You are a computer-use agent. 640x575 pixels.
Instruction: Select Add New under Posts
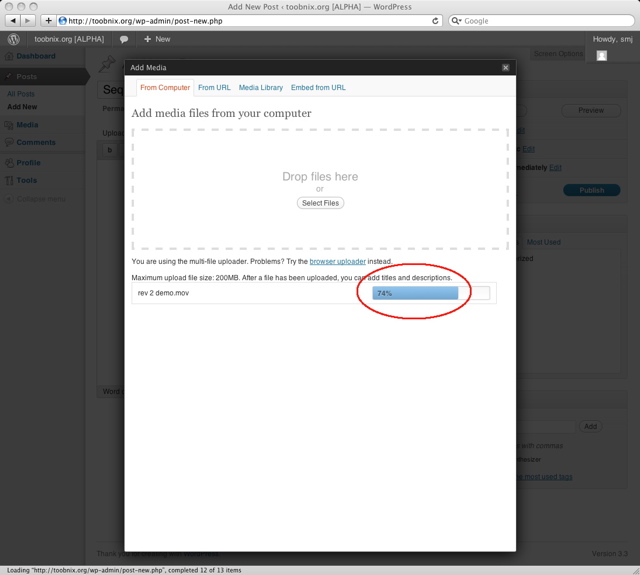point(22,107)
